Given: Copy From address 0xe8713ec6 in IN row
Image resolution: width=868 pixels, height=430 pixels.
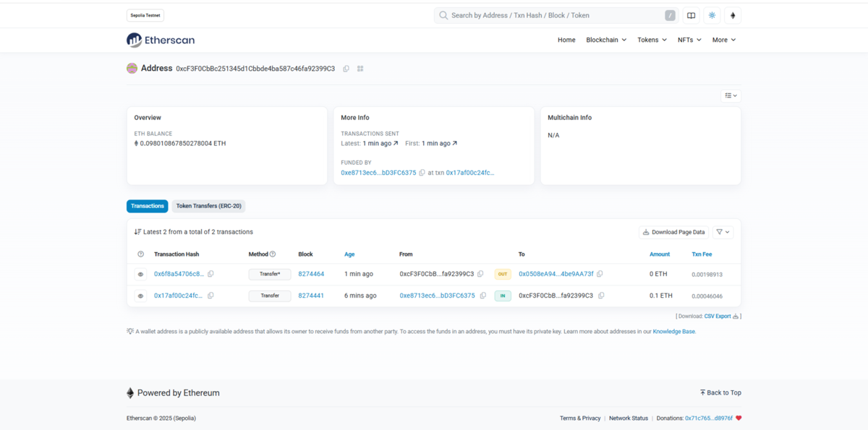Looking at the screenshot, I should 483,296.
